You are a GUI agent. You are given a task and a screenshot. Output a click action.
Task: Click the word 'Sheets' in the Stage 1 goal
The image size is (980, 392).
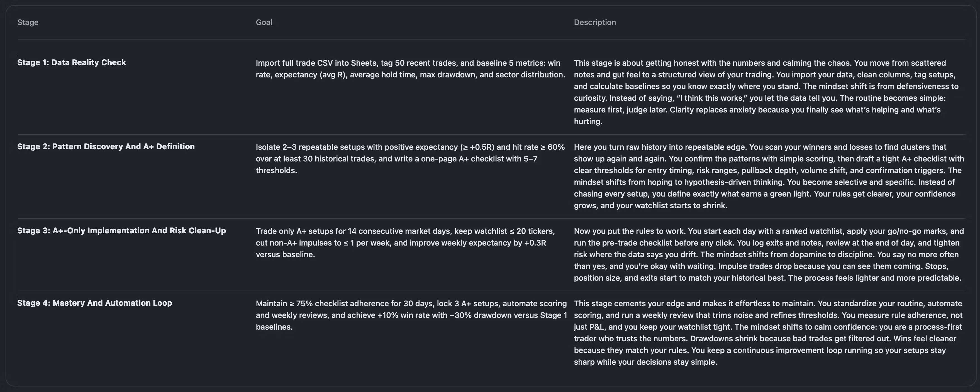pyautogui.click(x=363, y=63)
